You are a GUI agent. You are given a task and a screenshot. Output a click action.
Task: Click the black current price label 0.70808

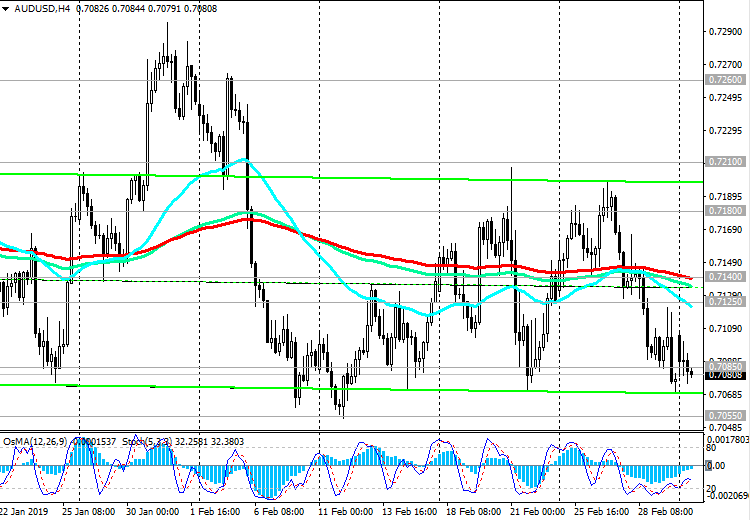pos(725,375)
